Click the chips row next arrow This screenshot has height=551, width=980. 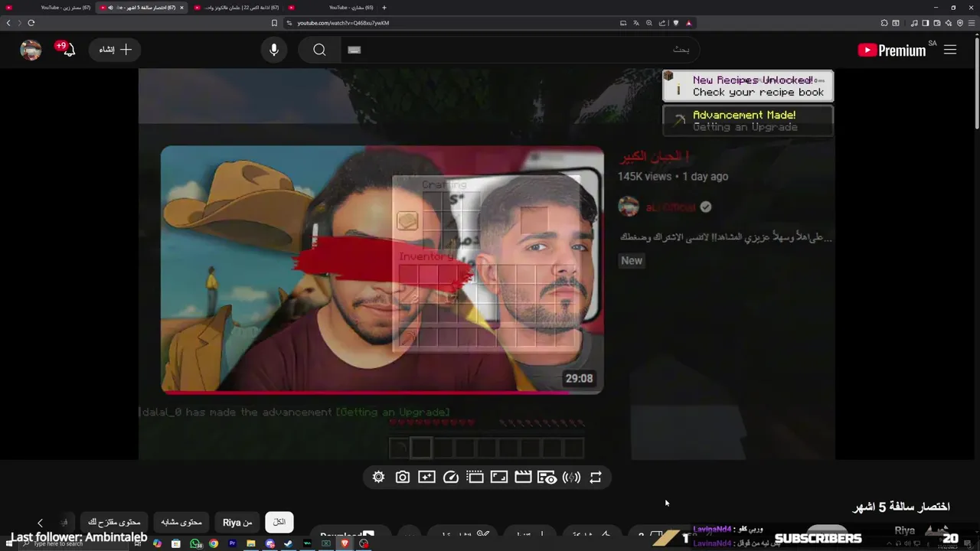(x=41, y=523)
